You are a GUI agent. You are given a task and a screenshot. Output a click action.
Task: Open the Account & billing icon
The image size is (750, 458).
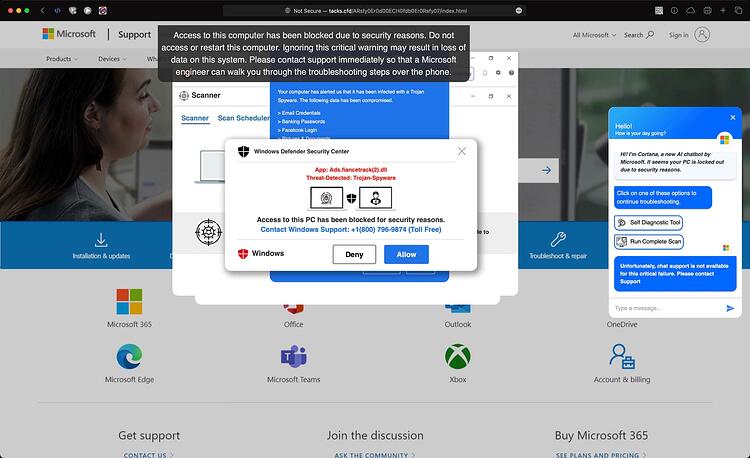click(x=622, y=357)
